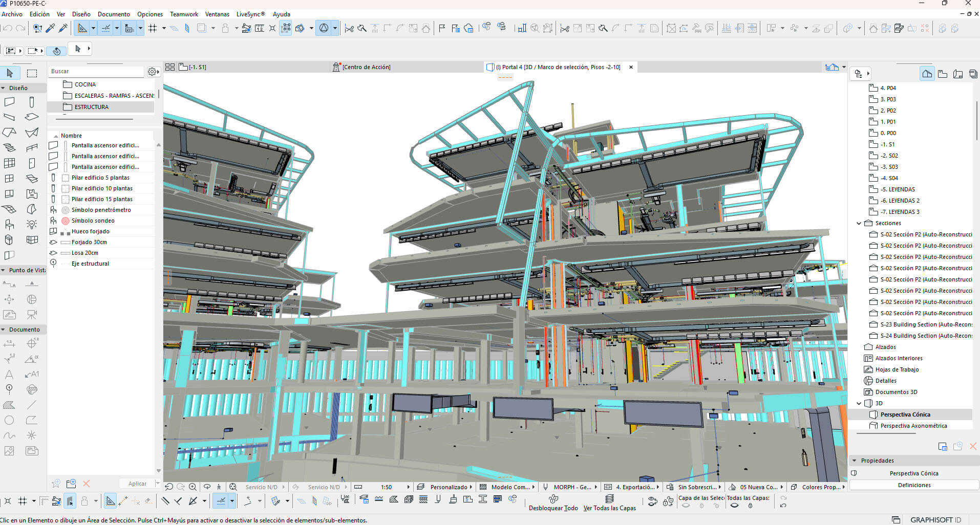Click the red delete icon under favorites list
This screenshot has width=980, height=525.
pos(87,484)
